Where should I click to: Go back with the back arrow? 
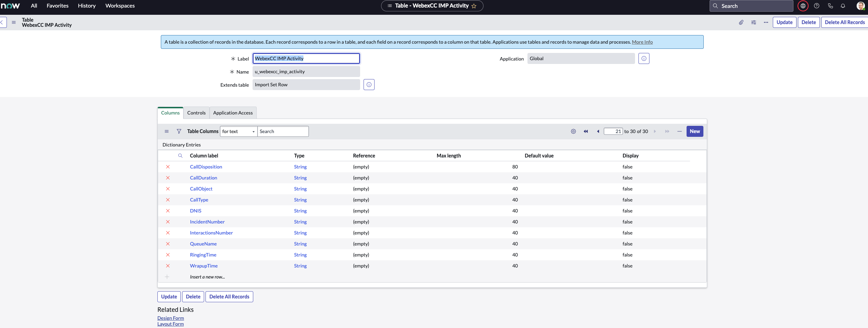pos(2,22)
